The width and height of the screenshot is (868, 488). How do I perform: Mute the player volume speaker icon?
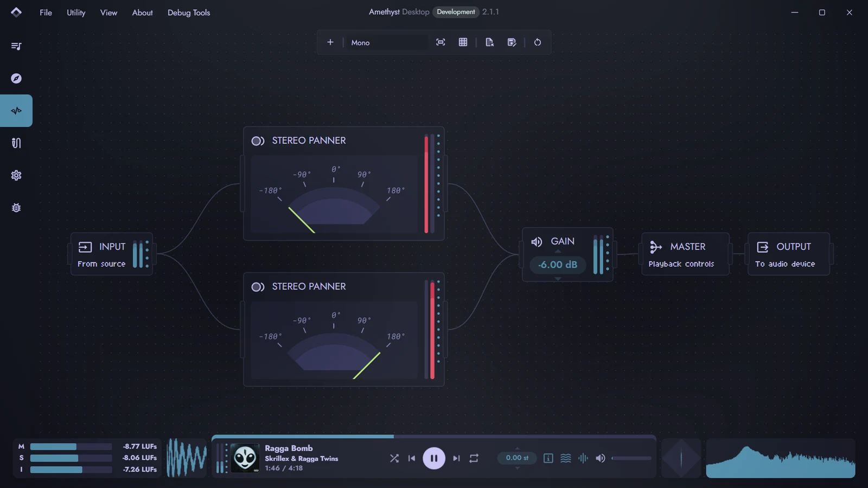point(600,458)
